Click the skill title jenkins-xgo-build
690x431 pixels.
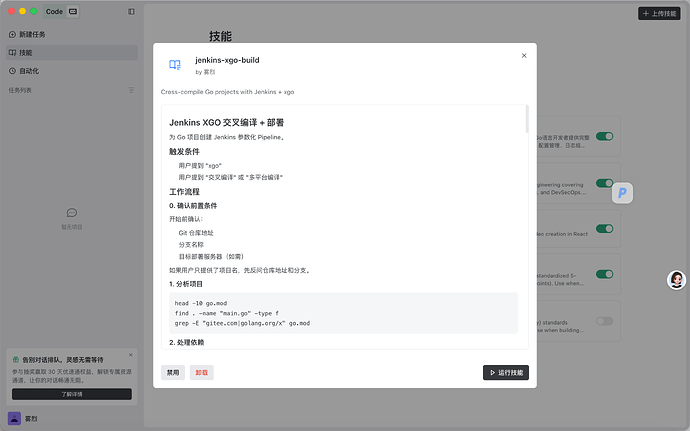coord(227,60)
